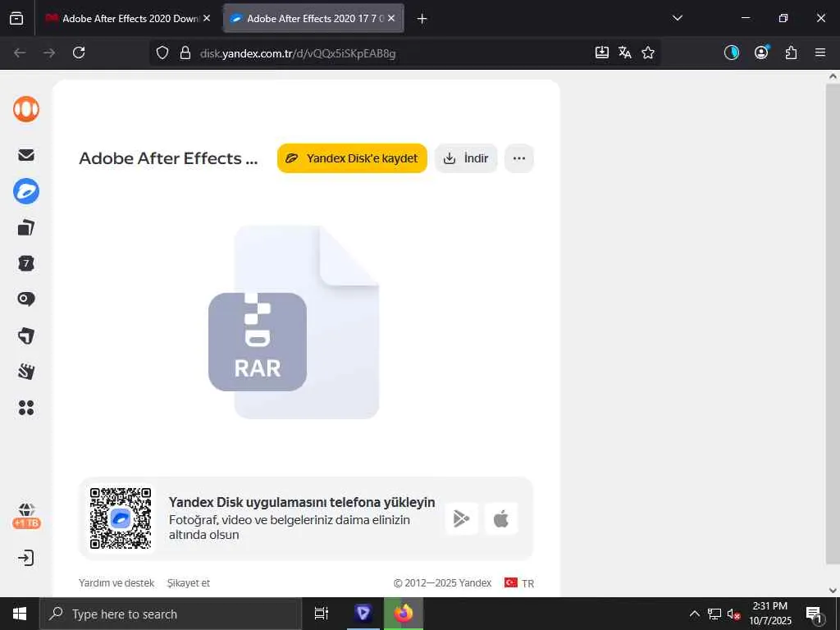Click the RAR file preview thumbnail
The height and width of the screenshot is (630, 840).
coord(294,322)
